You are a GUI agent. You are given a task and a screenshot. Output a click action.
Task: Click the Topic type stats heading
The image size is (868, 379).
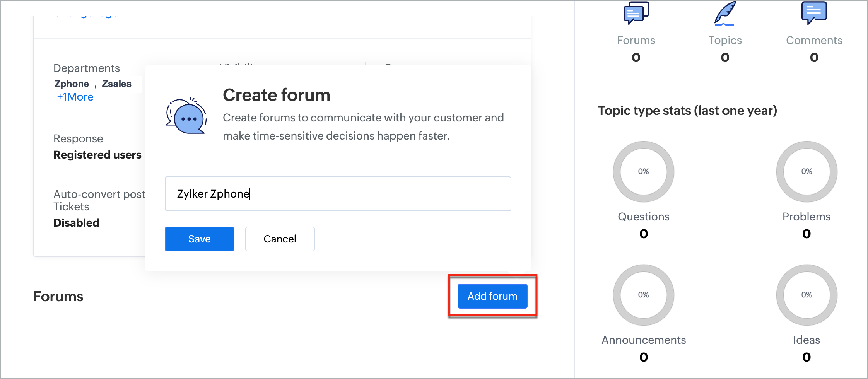pos(687,111)
